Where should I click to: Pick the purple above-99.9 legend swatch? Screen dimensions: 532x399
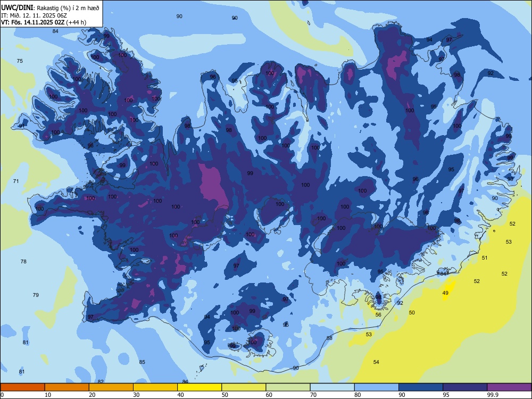point(509,387)
